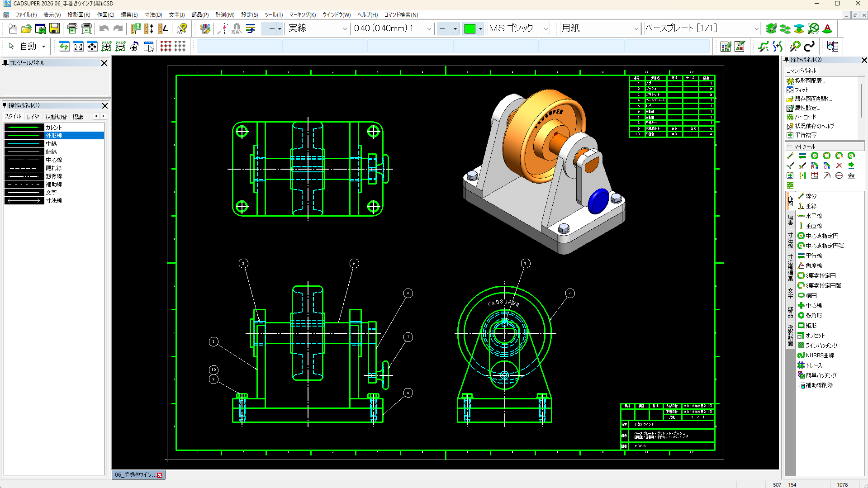Select the 矩形 rectangle tool
This screenshot has width=868, height=488.
(x=807, y=325)
